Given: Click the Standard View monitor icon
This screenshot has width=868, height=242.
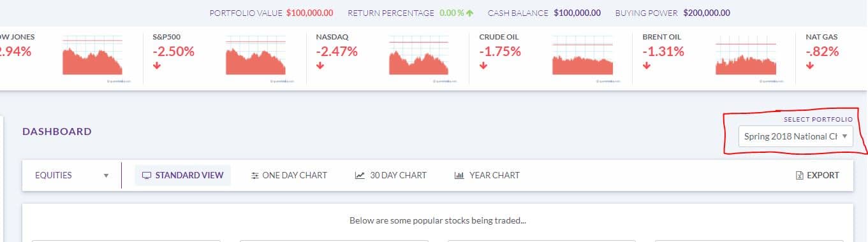Looking at the screenshot, I should pos(146,175).
